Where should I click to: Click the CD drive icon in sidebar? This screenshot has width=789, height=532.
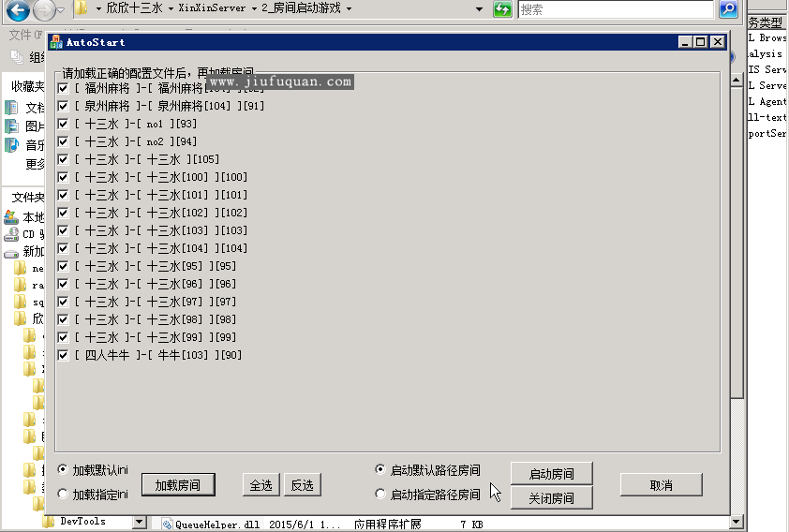(11, 234)
